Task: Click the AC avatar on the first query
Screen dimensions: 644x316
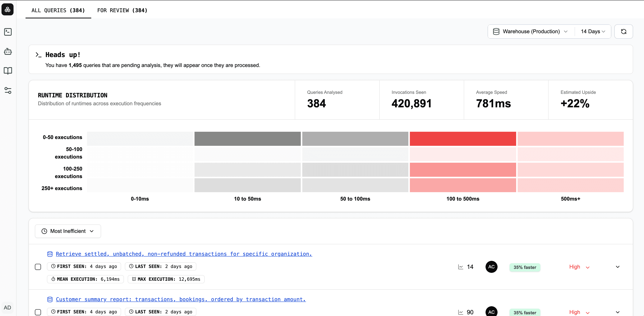Action: click(x=492, y=266)
